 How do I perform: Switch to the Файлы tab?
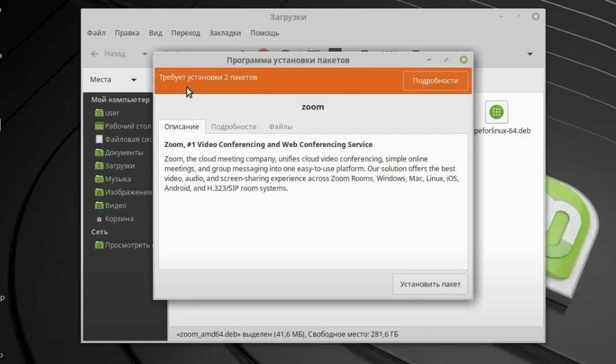(x=280, y=127)
